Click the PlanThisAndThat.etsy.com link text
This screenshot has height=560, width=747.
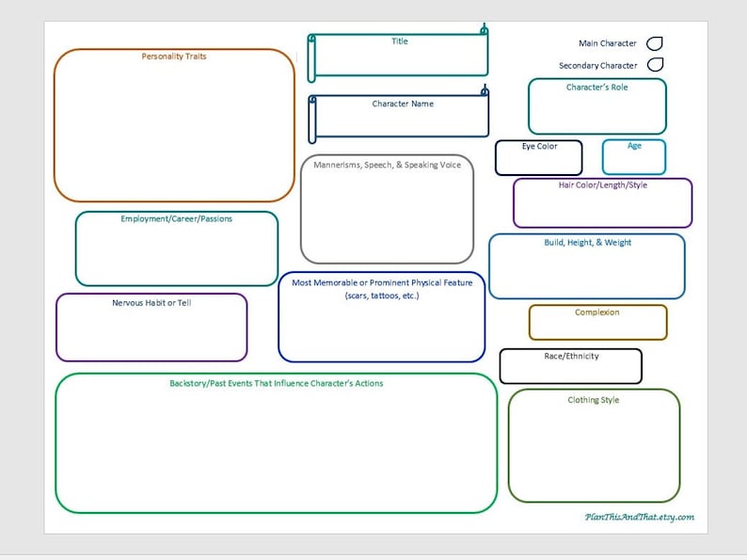tap(640, 517)
